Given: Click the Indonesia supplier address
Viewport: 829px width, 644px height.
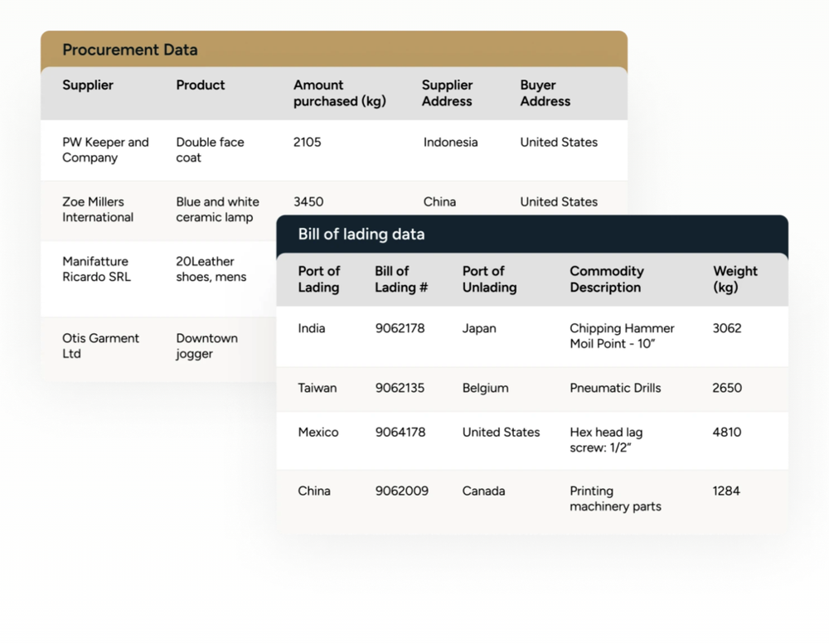Looking at the screenshot, I should (450, 143).
